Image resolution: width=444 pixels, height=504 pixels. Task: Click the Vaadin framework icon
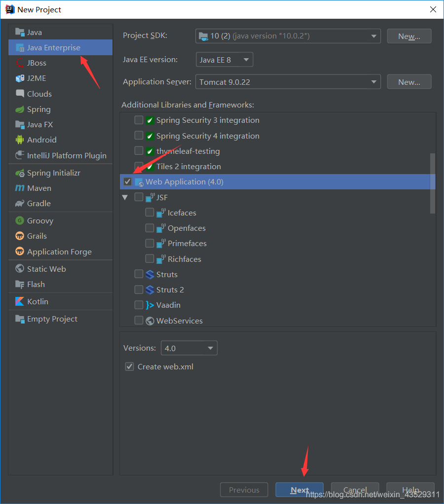(150, 305)
